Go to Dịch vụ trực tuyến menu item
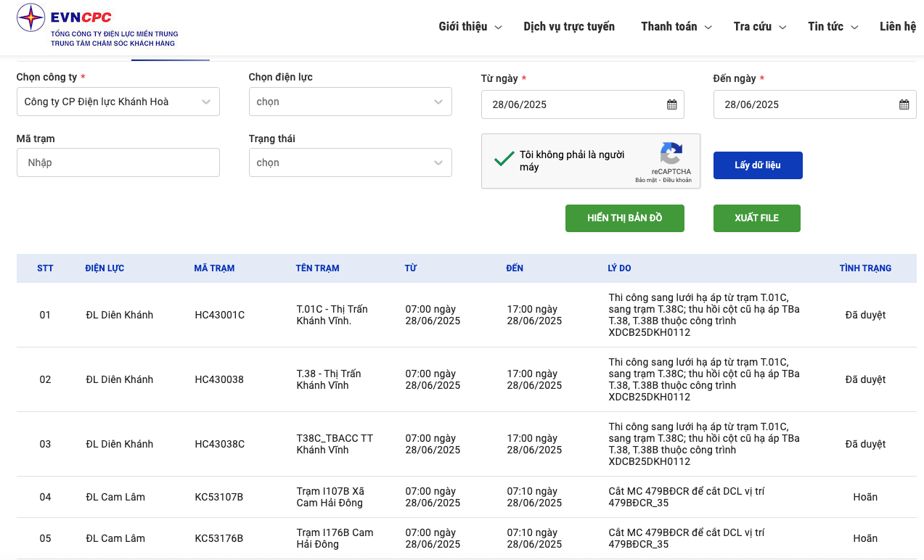Screen dimensions: 924x560 pos(569,27)
